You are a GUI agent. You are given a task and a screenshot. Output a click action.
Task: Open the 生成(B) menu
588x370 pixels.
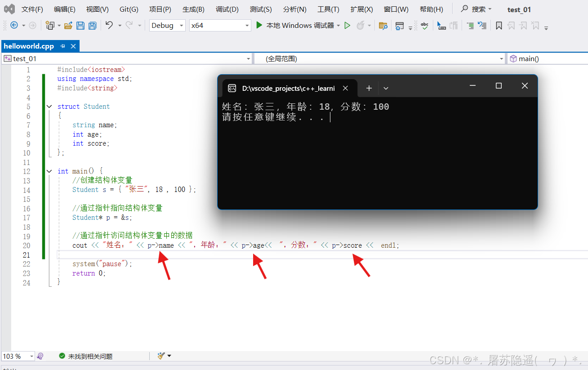point(193,9)
